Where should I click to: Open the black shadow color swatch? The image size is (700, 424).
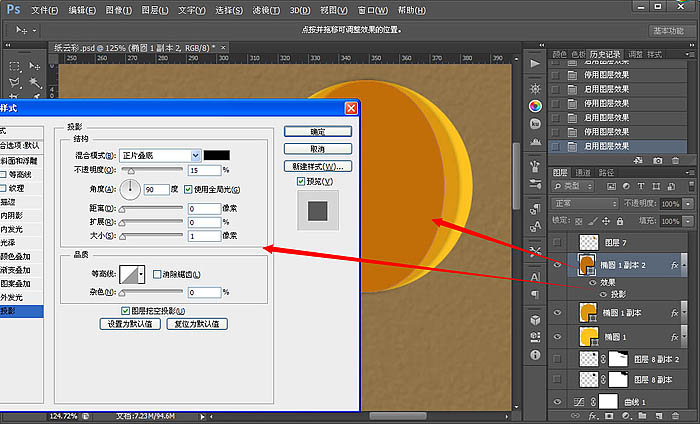(217, 155)
